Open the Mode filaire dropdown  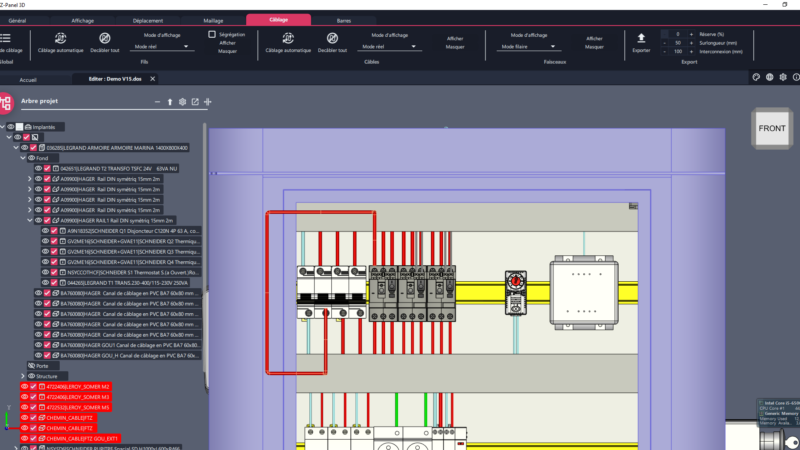(x=531, y=46)
